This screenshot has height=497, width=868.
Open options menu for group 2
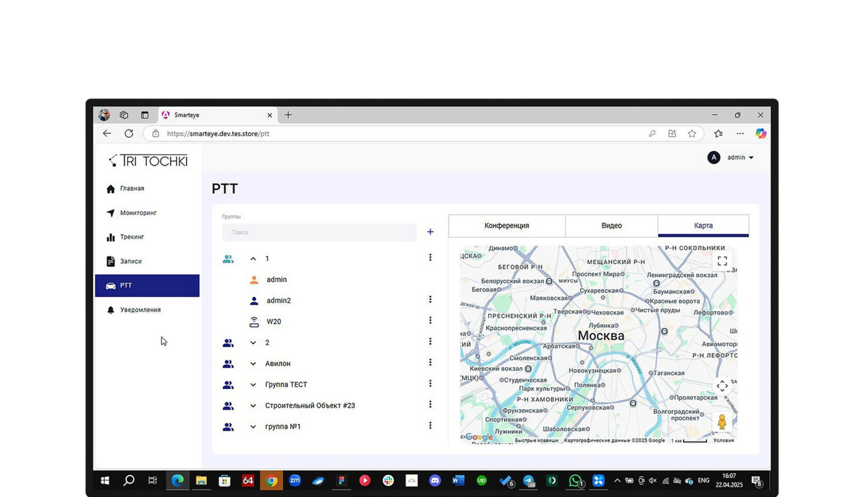(x=430, y=341)
